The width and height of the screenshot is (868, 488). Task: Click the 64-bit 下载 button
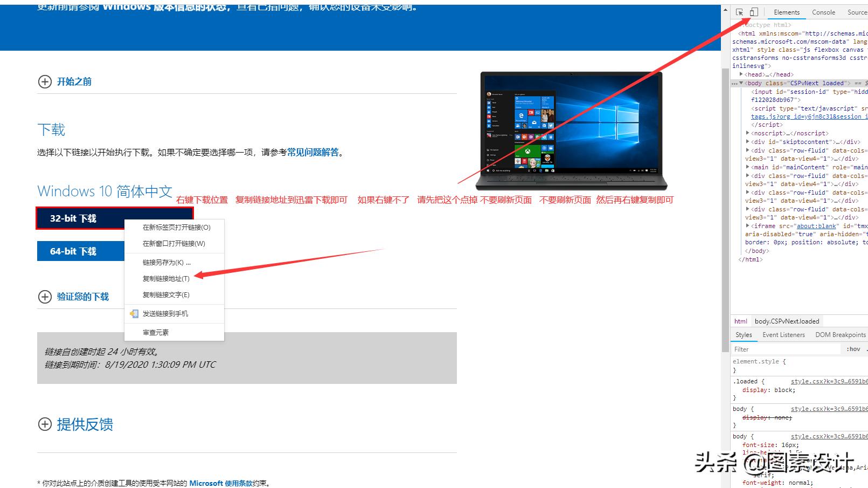pyautogui.click(x=81, y=251)
